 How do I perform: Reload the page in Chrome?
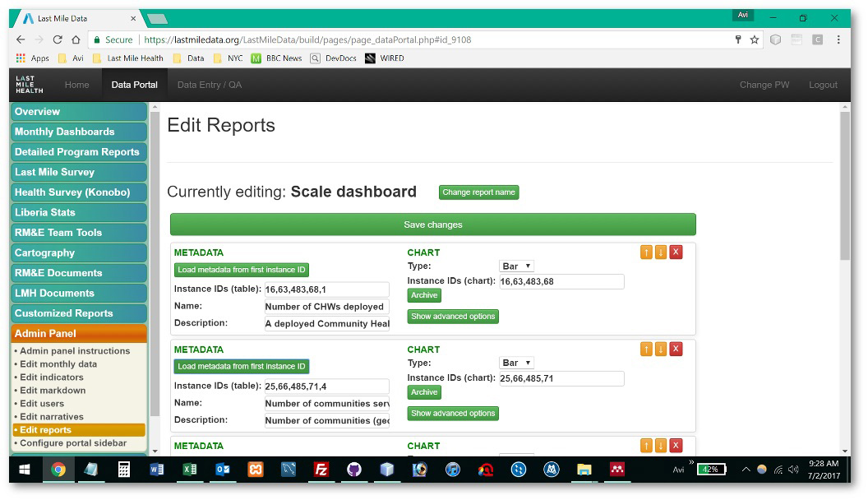pos(58,39)
